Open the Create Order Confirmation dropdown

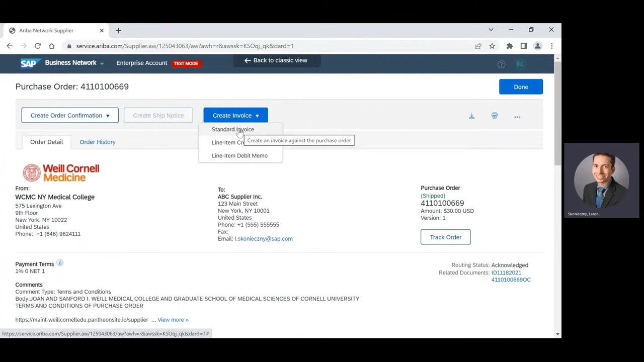tap(70, 115)
